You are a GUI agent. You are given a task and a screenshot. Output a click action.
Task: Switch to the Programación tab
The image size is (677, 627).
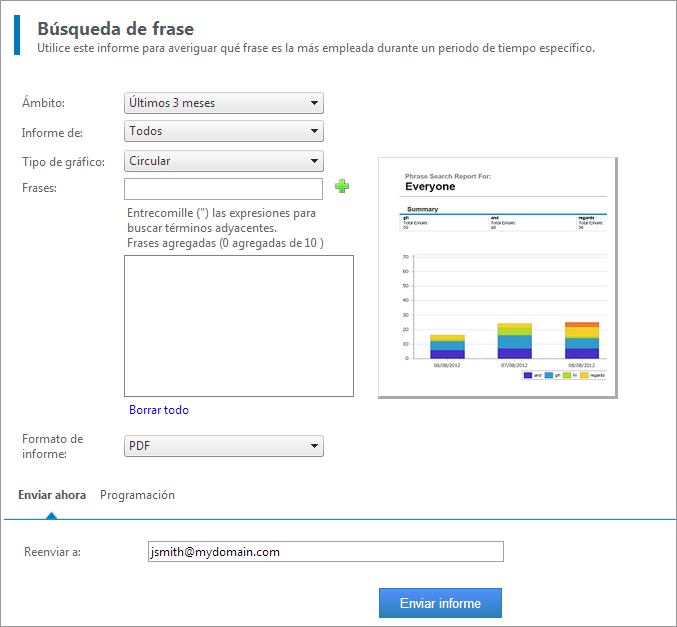click(x=137, y=495)
